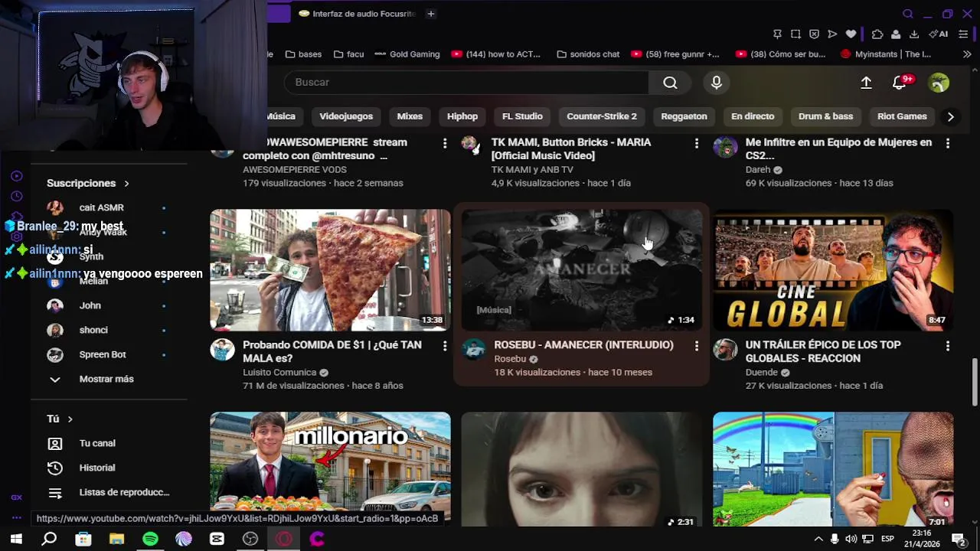Select the Riot Games filter chip

coord(902,116)
